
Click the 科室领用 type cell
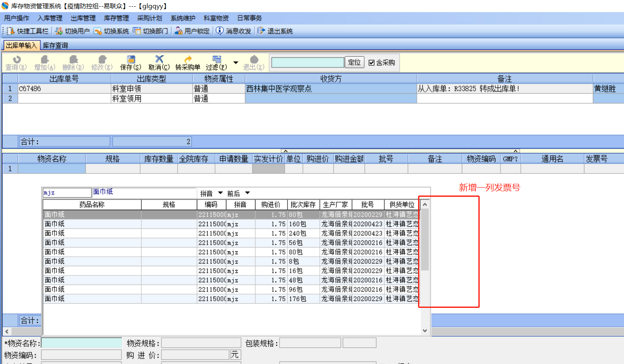[152, 99]
